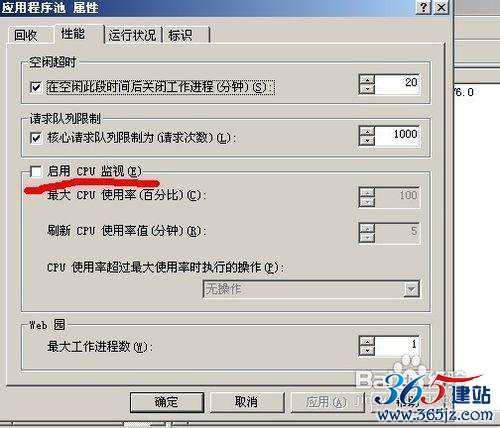Decrease request queue limit with down arrow

(367, 140)
